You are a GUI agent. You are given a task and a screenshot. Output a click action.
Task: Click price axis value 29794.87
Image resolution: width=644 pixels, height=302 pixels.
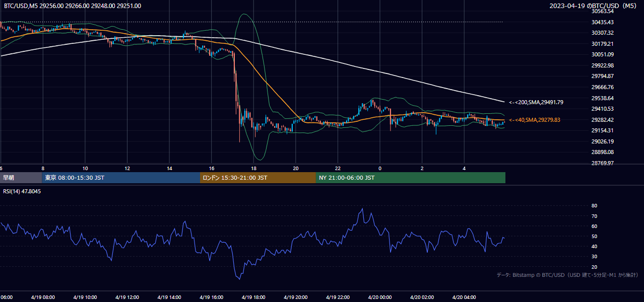(603, 76)
